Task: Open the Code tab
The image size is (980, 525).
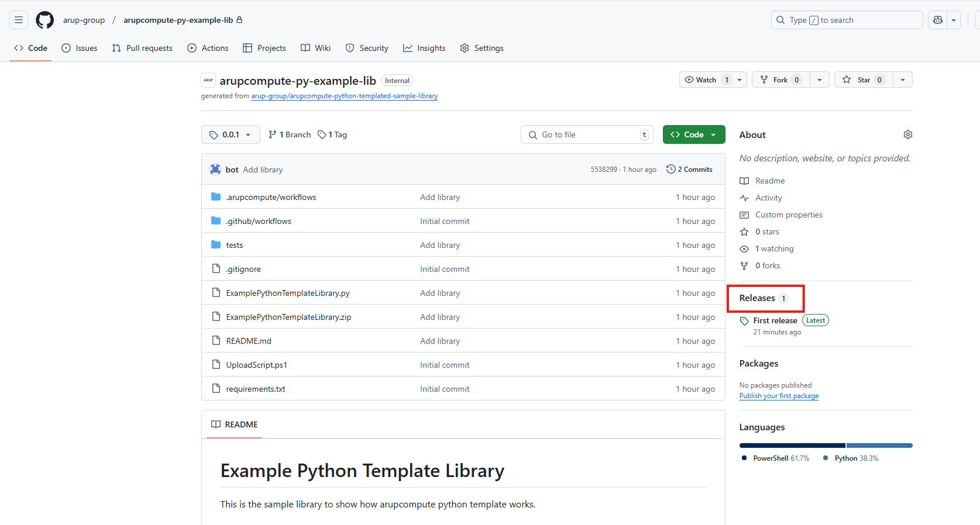Action: [x=31, y=48]
